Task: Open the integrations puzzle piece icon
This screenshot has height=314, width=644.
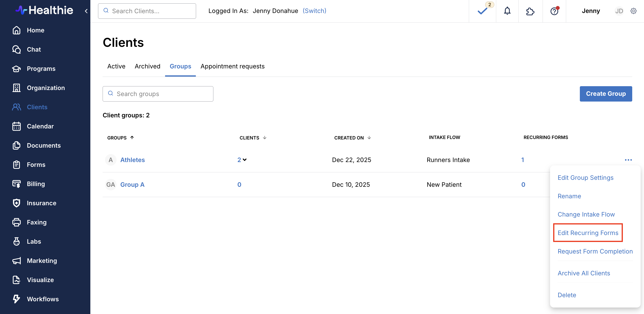Action: point(530,11)
